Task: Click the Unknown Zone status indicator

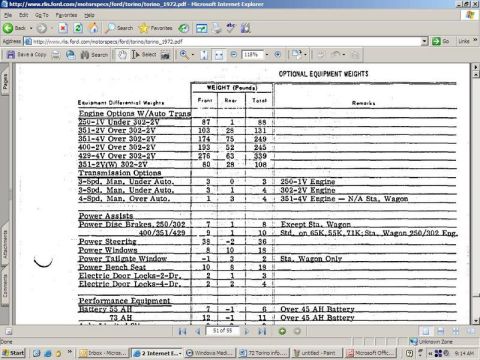Action: [431, 342]
